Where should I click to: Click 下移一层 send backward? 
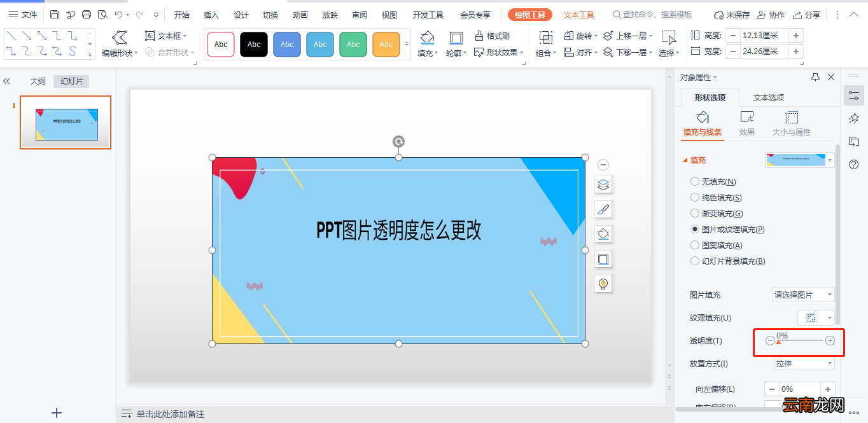coord(627,52)
